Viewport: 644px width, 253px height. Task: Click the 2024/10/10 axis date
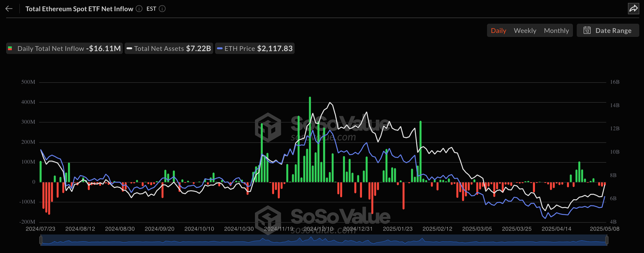point(199,229)
